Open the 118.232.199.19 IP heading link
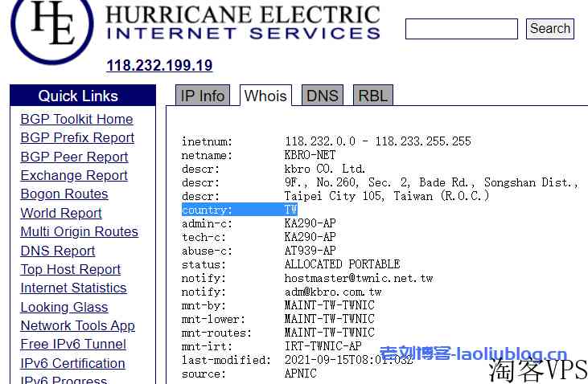The width and height of the screenshot is (588, 384). tap(159, 66)
